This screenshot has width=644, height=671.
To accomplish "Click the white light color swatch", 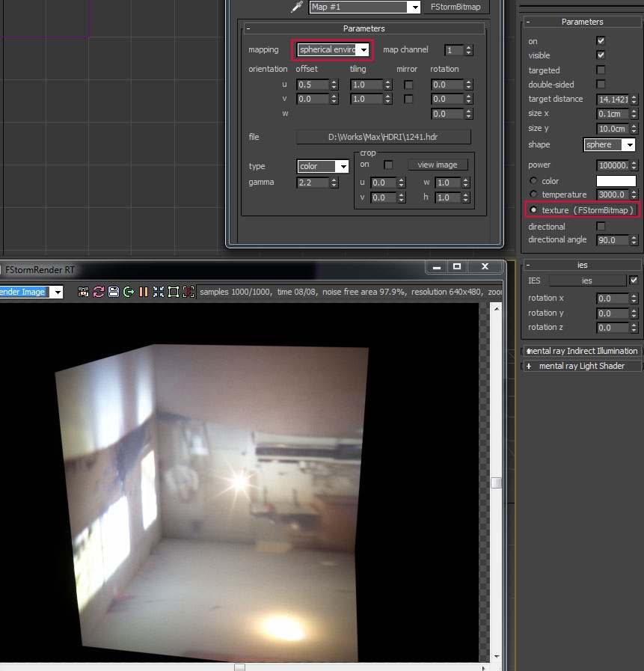I will point(616,181).
